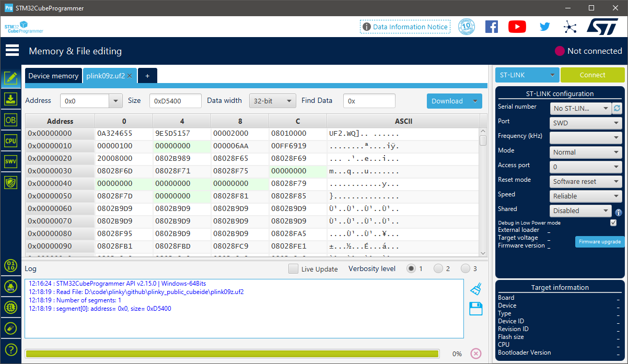This screenshot has width=628, height=364.
Task: Open the SWV viewer icon
Action: tap(10, 161)
